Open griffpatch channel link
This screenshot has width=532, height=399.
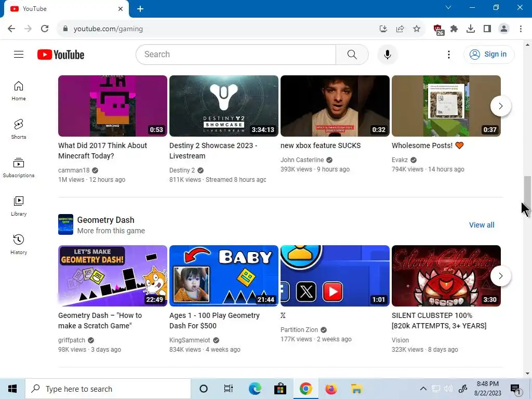coord(72,340)
